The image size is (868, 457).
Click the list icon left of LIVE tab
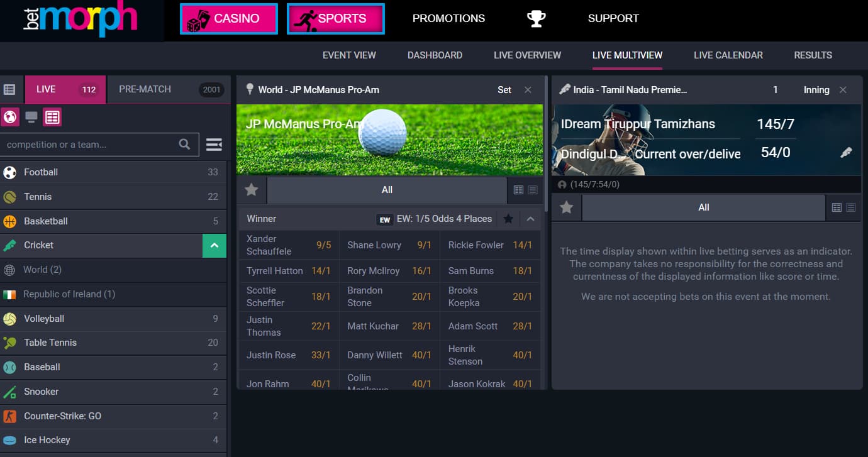pos(9,89)
